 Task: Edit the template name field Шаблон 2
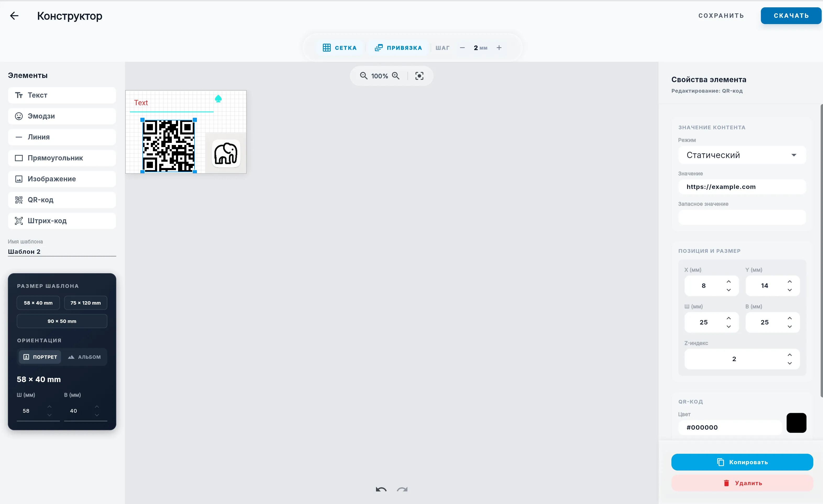point(62,251)
